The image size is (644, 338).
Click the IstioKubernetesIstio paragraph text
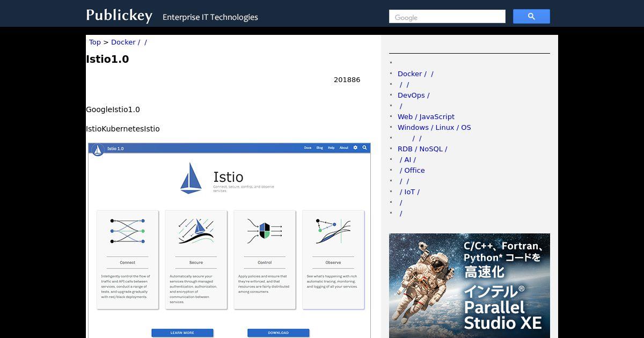coord(123,129)
